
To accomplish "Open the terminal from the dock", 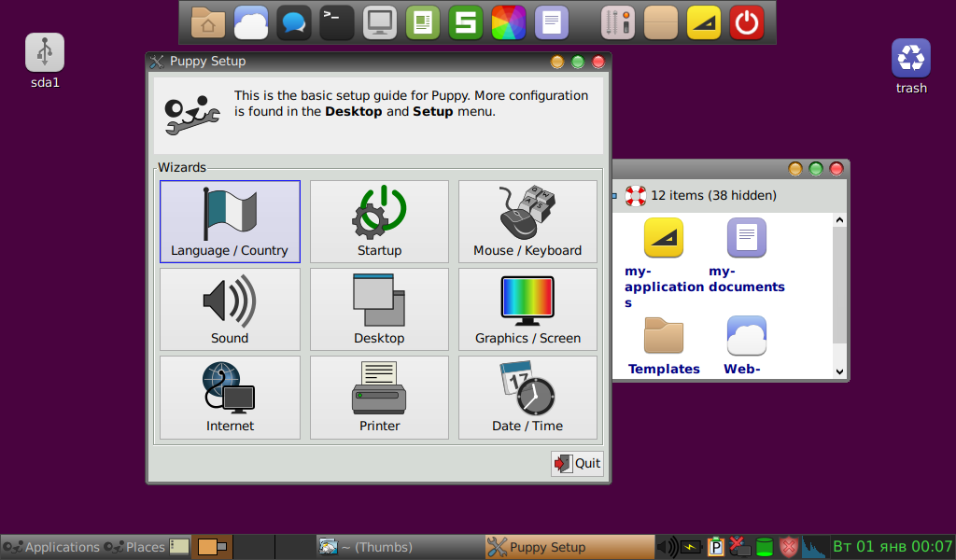I will click(x=336, y=23).
